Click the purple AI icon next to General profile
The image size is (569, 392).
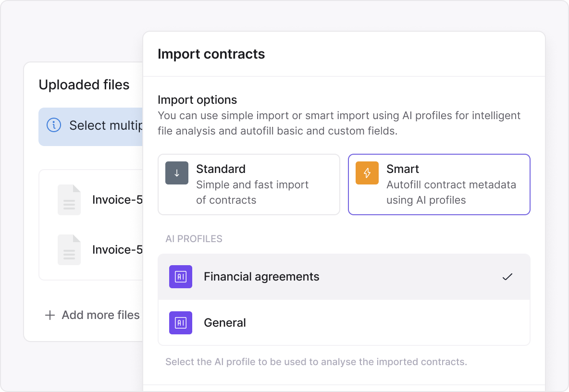click(180, 323)
